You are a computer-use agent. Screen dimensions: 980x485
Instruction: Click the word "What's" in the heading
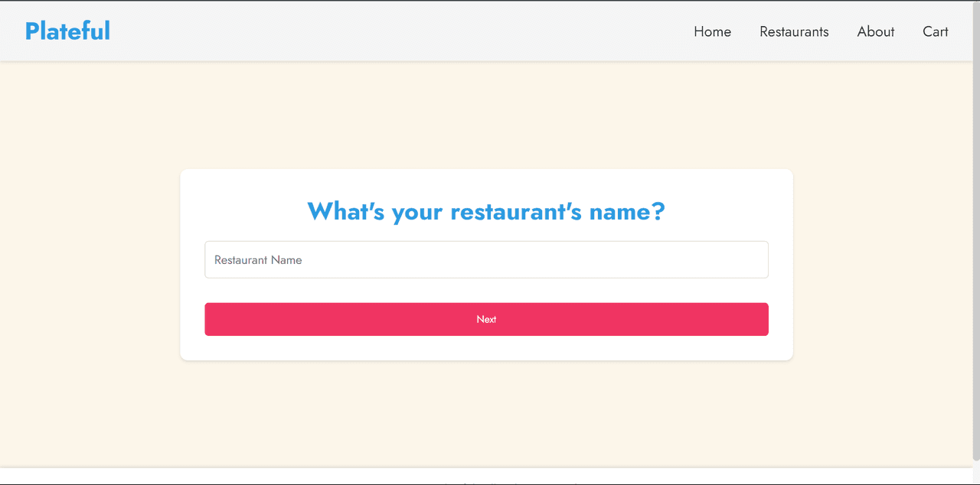(x=345, y=211)
